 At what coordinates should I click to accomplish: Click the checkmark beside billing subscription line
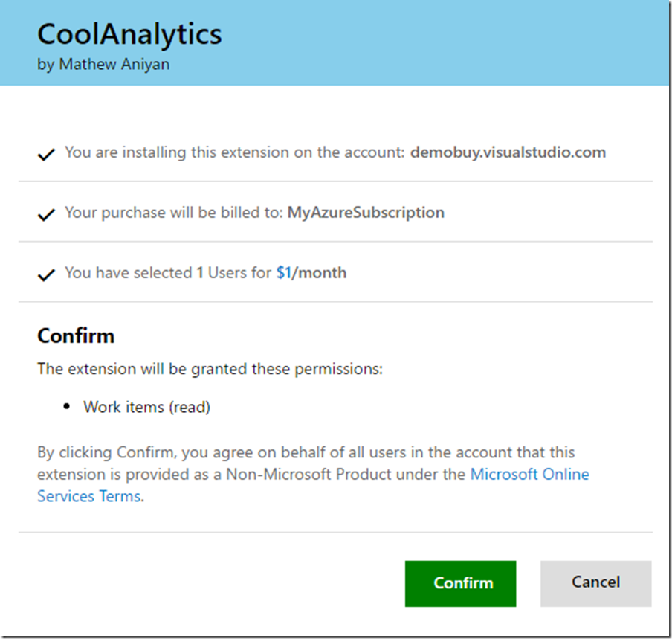[x=46, y=214]
